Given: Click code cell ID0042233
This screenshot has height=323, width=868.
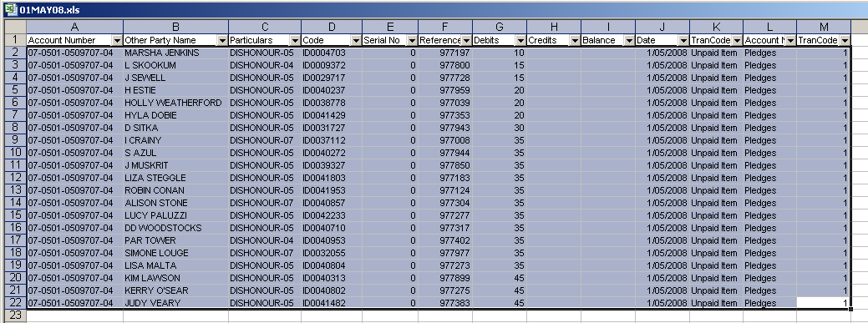Looking at the screenshot, I should tap(332, 215).
